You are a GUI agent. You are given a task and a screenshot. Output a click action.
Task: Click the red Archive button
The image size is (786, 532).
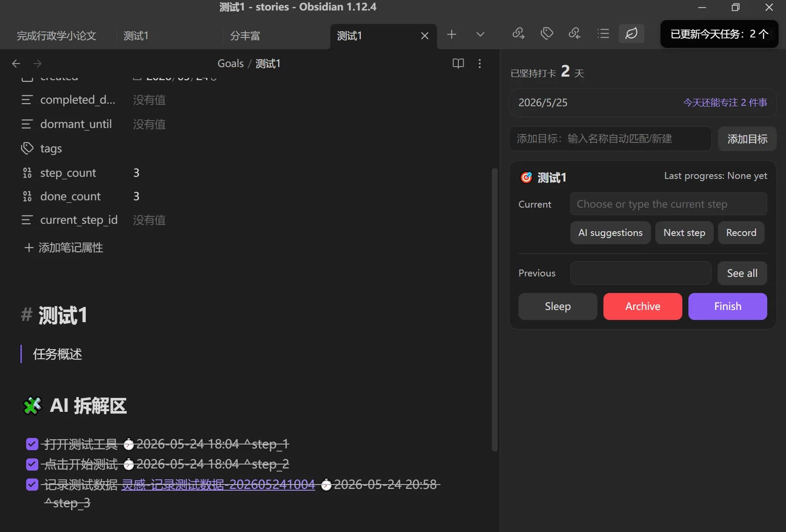coord(643,306)
